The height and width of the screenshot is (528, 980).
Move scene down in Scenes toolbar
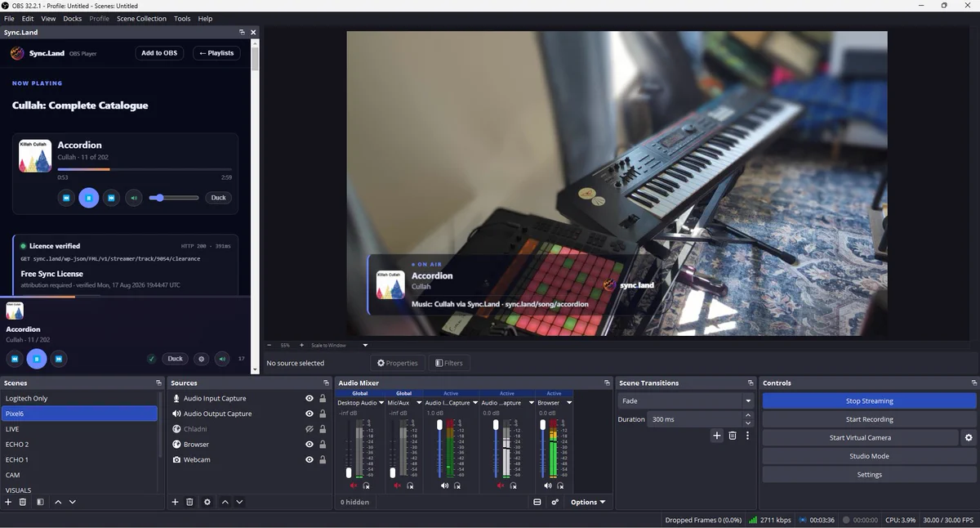coord(73,502)
